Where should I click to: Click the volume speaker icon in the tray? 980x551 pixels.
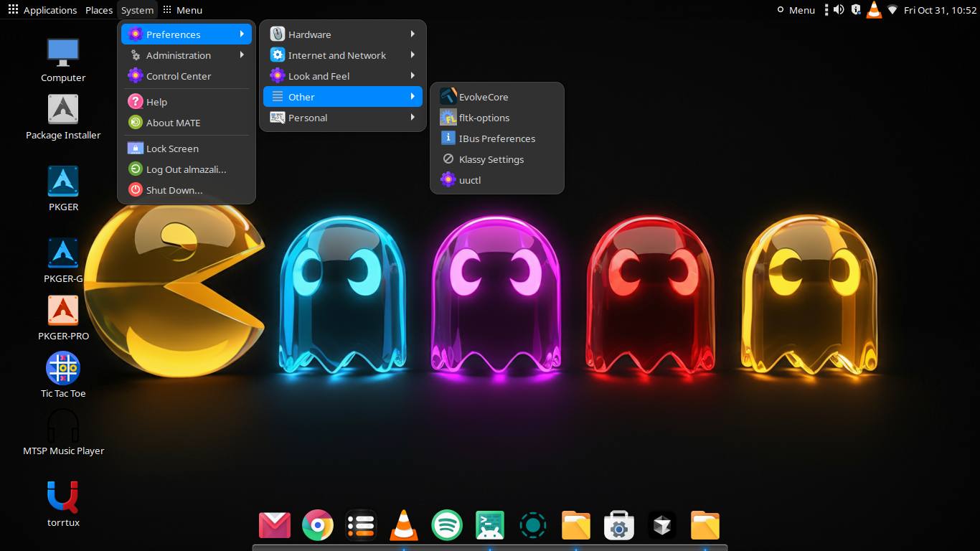tap(838, 10)
